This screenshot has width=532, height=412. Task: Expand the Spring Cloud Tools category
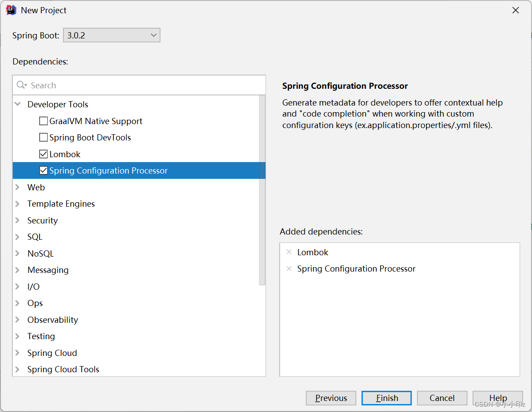[x=18, y=369]
